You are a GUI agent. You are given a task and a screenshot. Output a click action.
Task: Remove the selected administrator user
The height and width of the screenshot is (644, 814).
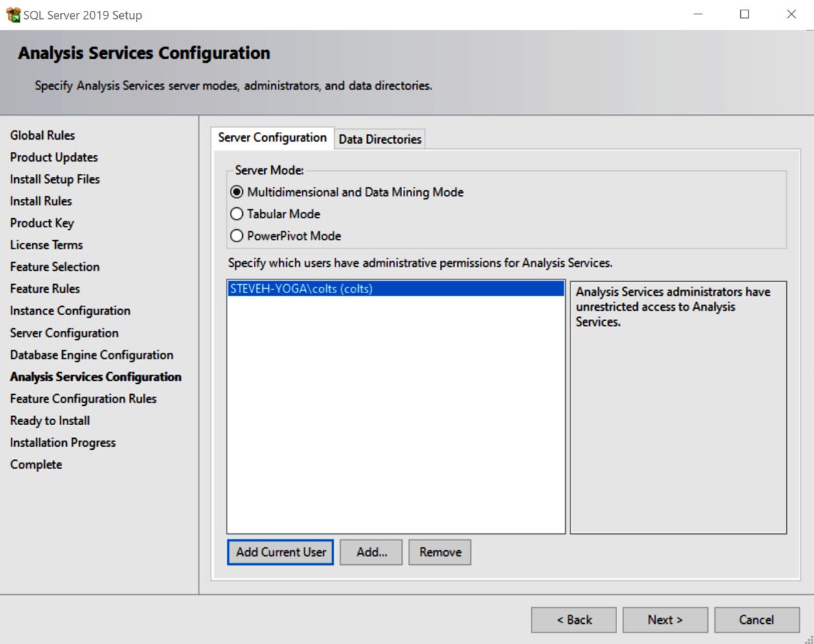click(x=440, y=552)
